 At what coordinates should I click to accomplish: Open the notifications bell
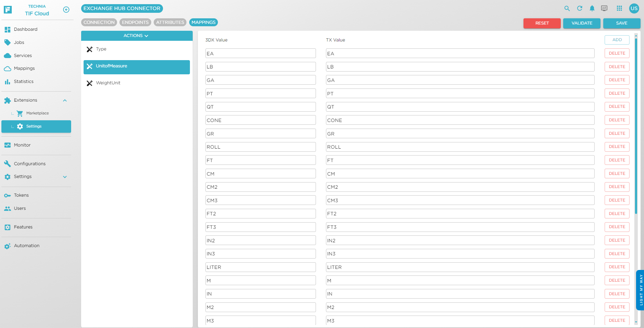pyautogui.click(x=592, y=8)
